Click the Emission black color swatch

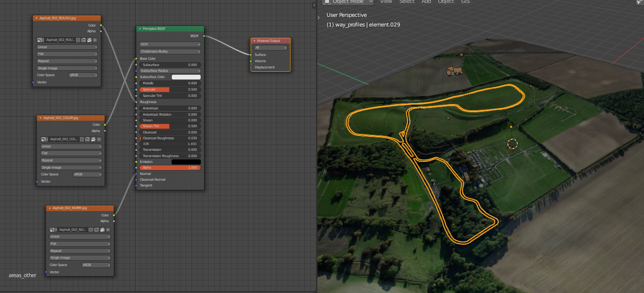(x=186, y=162)
